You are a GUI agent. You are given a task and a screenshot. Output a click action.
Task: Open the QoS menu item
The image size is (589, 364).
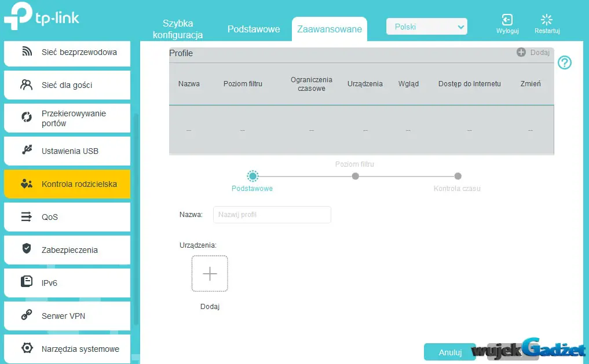67,217
